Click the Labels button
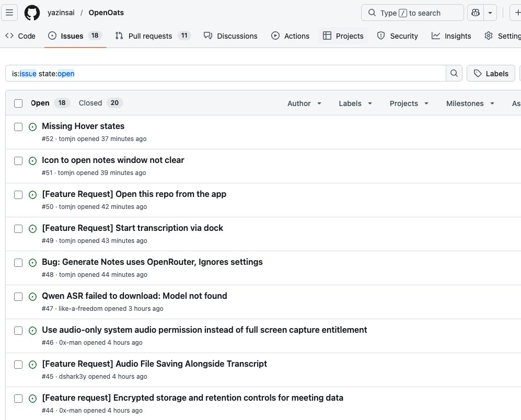Screen dimensions: 521x420 point(491,74)
